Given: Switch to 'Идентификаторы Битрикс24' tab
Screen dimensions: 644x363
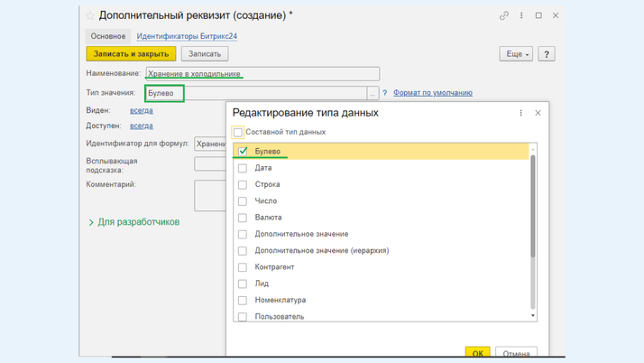Looking at the screenshot, I should [x=187, y=36].
